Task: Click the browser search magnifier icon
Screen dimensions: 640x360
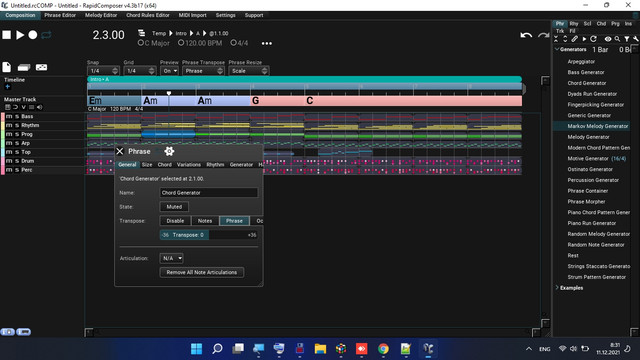Action: [x=618, y=39]
